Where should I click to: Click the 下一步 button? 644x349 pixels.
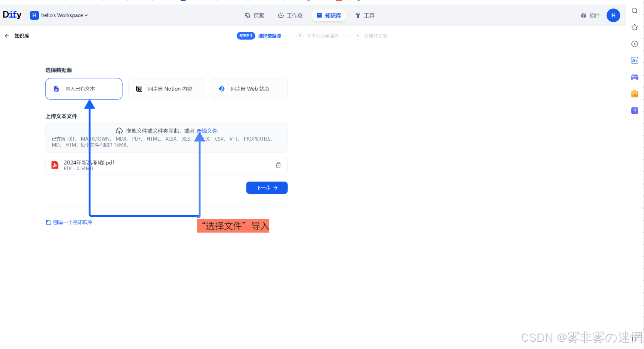[x=267, y=188]
